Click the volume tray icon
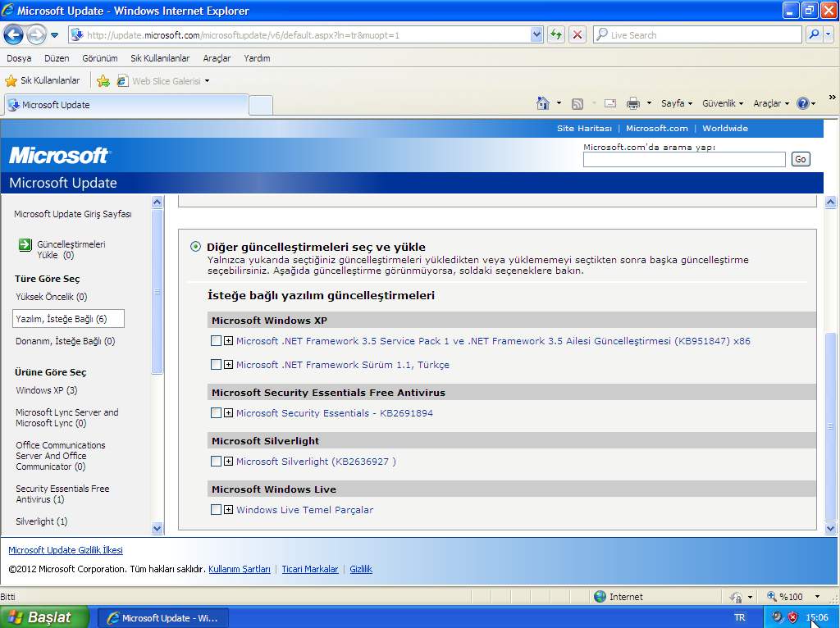840x628 pixels. tap(778, 617)
